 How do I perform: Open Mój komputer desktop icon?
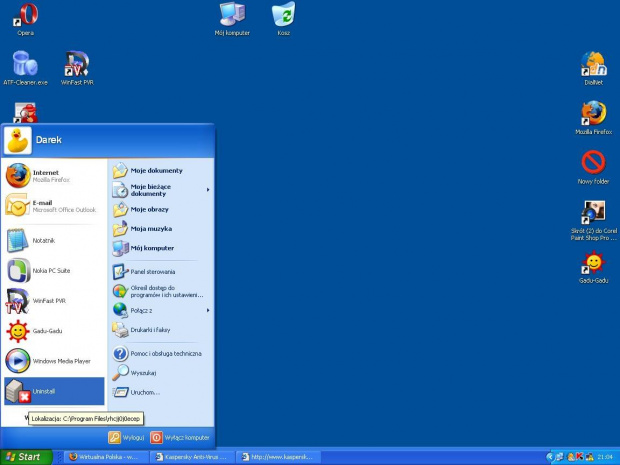[x=232, y=19]
